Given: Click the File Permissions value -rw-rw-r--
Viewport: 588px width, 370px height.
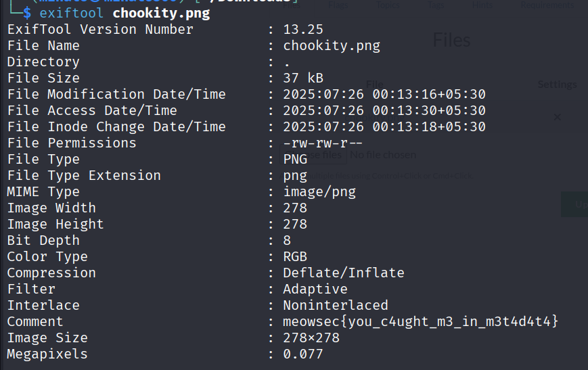Looking at the screenshot, I should tap(323, 143).
